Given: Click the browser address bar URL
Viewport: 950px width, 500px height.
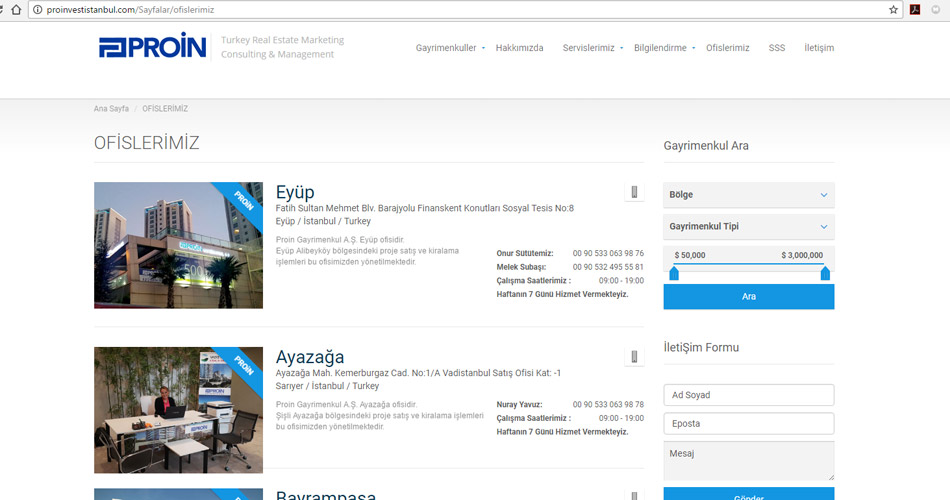Looking at the screenshot, I should click(130, 10).
